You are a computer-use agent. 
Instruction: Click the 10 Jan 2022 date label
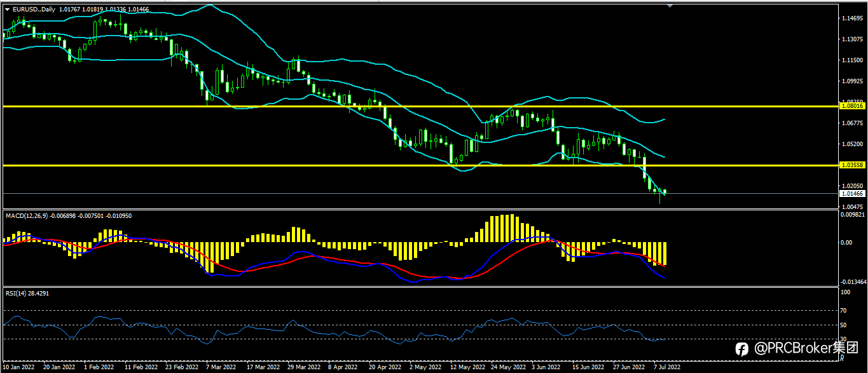(x=19, y=367)
